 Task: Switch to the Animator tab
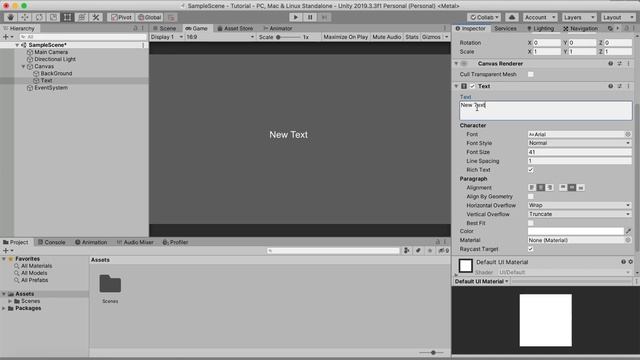tap(278, 28)
